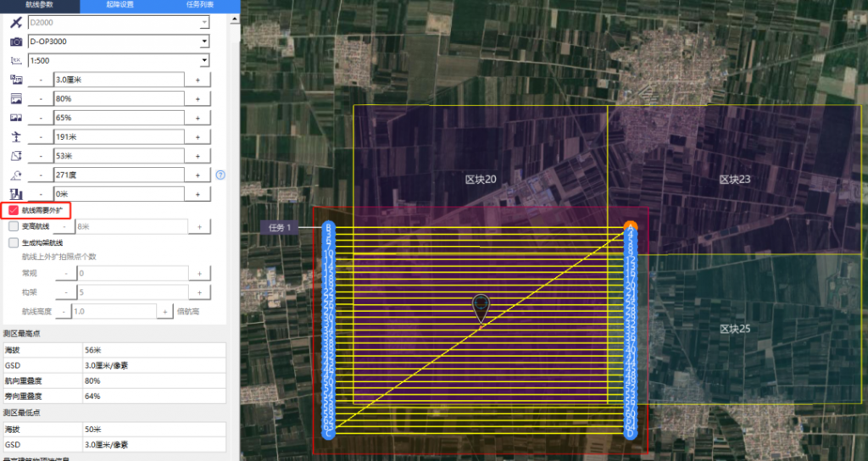Click the 53米 spacing input field

point(119,156)
